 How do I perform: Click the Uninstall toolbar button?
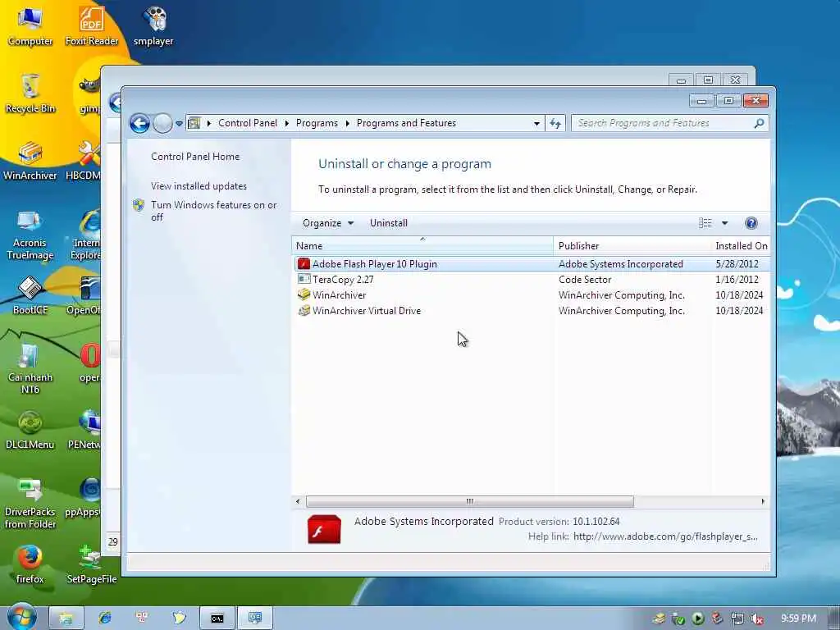tap(388, 223)
